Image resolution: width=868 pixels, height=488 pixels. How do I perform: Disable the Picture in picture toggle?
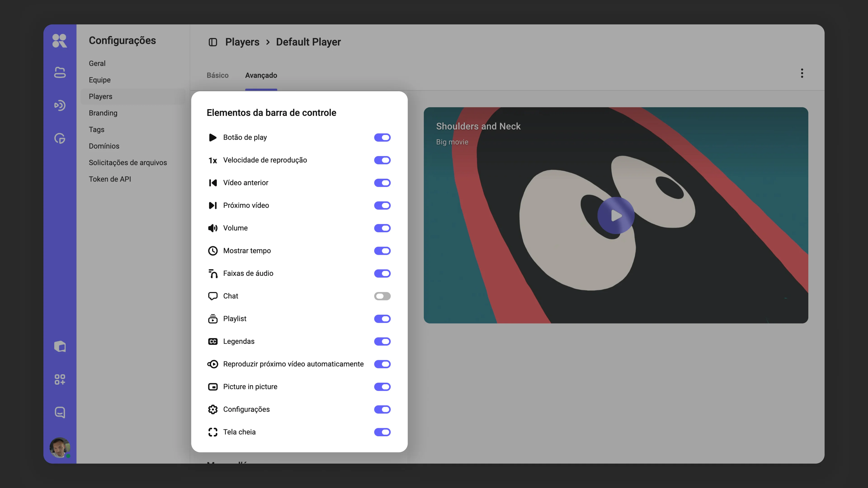point(382,387)
